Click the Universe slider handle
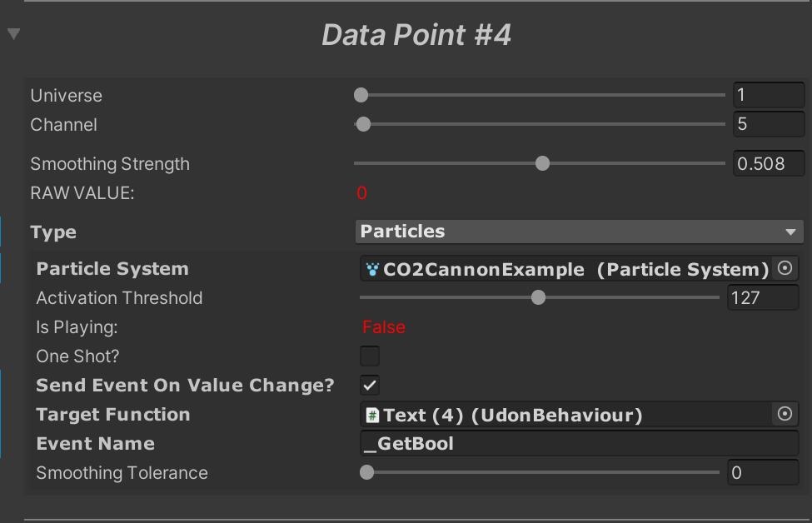The height and width of the screenshot is (523, 812). coord(361,96)
